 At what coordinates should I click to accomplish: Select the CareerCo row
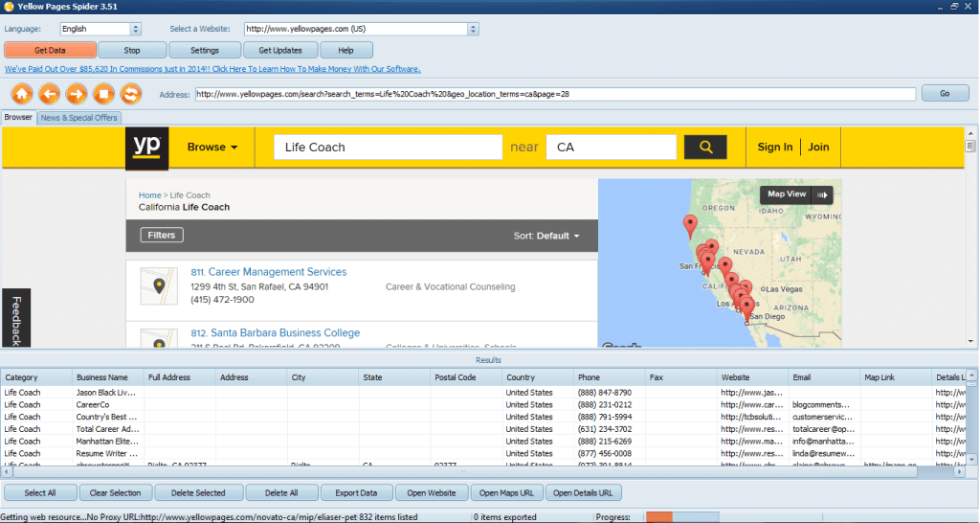pos(484,405)
